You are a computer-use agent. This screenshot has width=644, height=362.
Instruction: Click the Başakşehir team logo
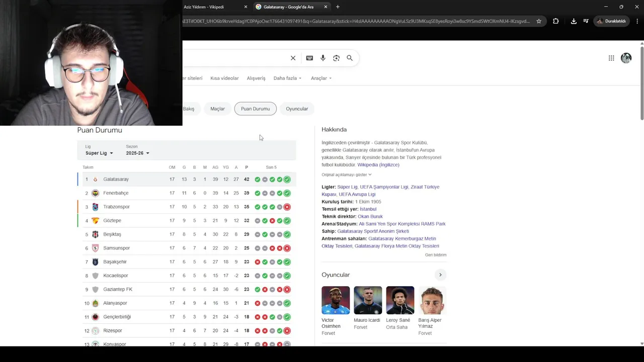[x=95, y=262]
